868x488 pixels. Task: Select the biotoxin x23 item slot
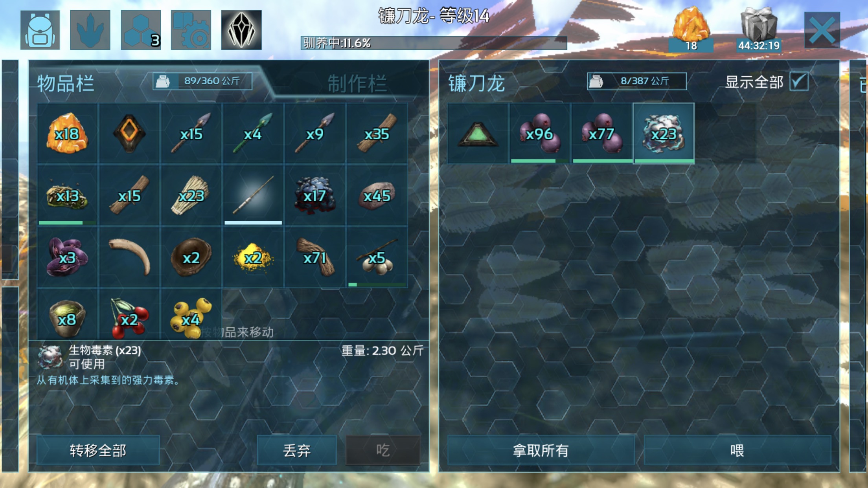pos(664,134)
